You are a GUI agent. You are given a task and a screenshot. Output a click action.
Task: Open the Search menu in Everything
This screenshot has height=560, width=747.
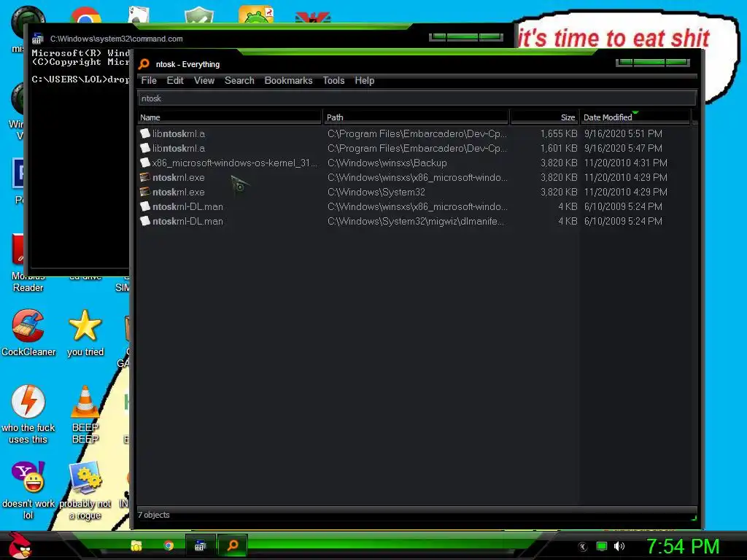point(239,80)
